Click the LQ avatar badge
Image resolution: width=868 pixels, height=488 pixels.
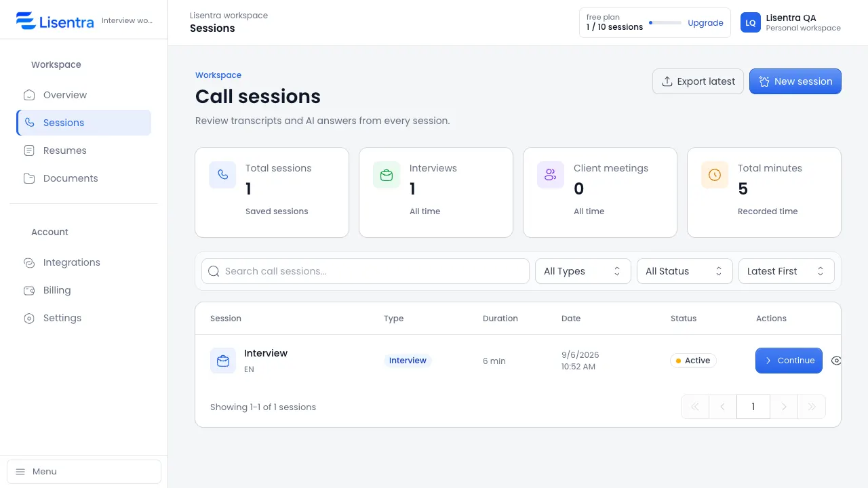click(x=751, y=22)
